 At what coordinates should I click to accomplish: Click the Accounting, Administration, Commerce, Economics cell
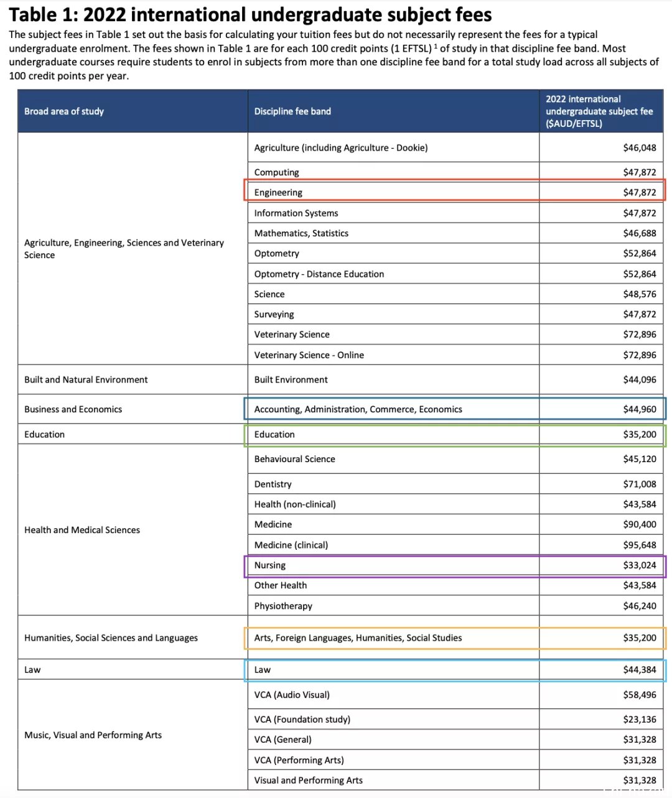393,409
